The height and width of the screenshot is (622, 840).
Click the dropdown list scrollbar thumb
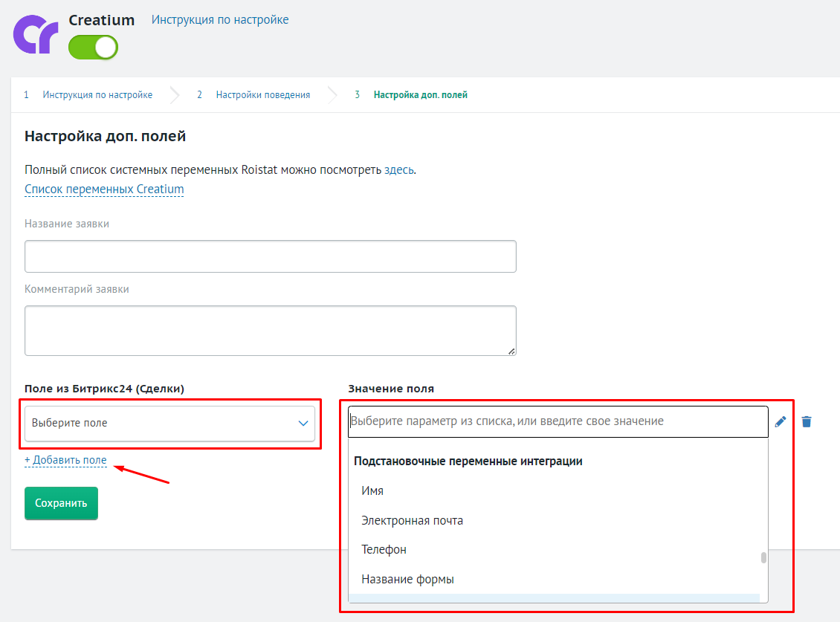pos(763,557)
